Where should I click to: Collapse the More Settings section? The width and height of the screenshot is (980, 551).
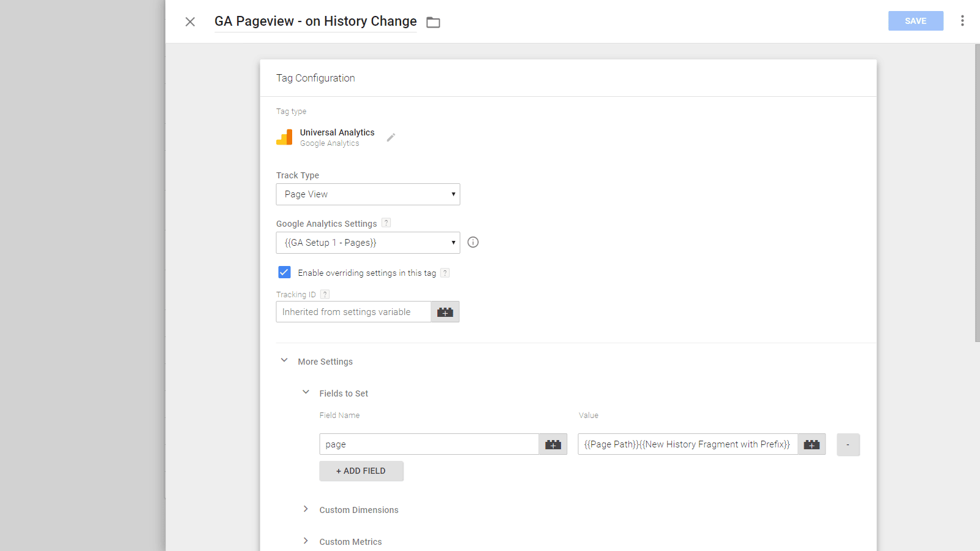(284, 360)
